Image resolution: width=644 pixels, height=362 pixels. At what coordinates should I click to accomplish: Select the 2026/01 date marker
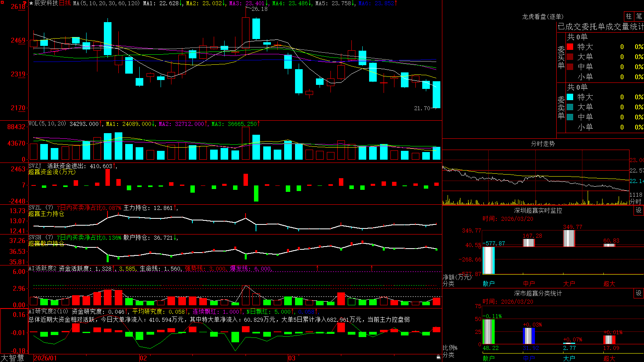[x=45, y=358]
